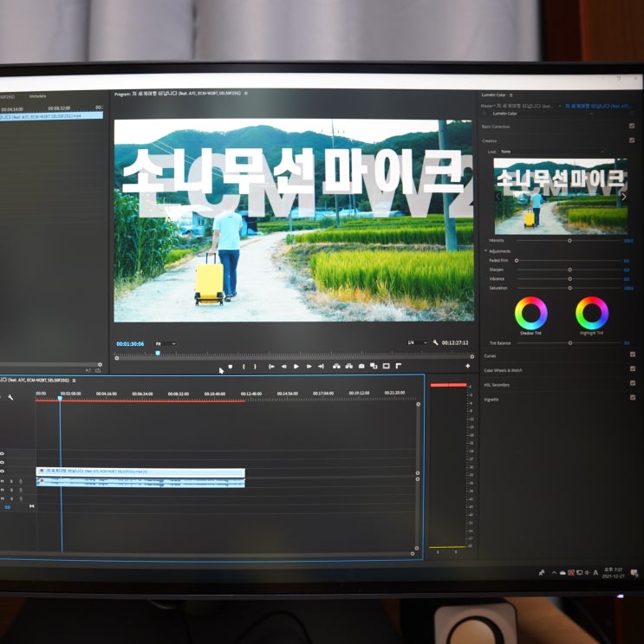Screen dimensions: 644x644
Task: Click the Lift button
Action: pos(336,366)
